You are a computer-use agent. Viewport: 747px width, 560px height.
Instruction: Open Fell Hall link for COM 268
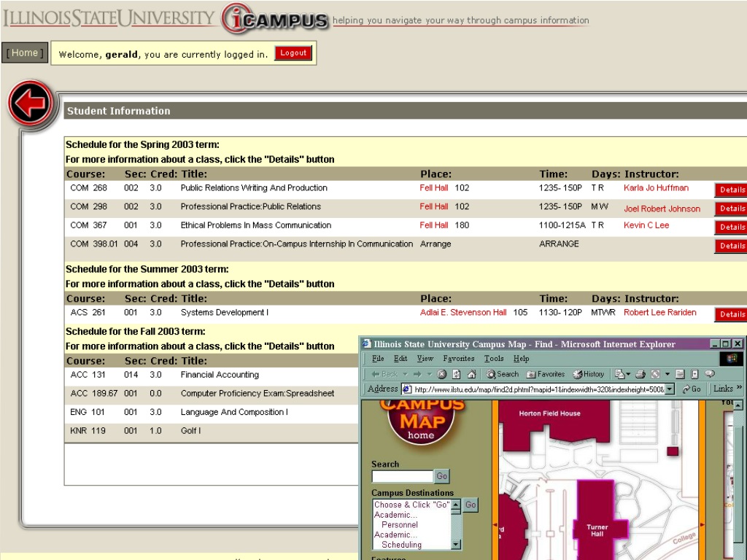(x=434, y=187)
